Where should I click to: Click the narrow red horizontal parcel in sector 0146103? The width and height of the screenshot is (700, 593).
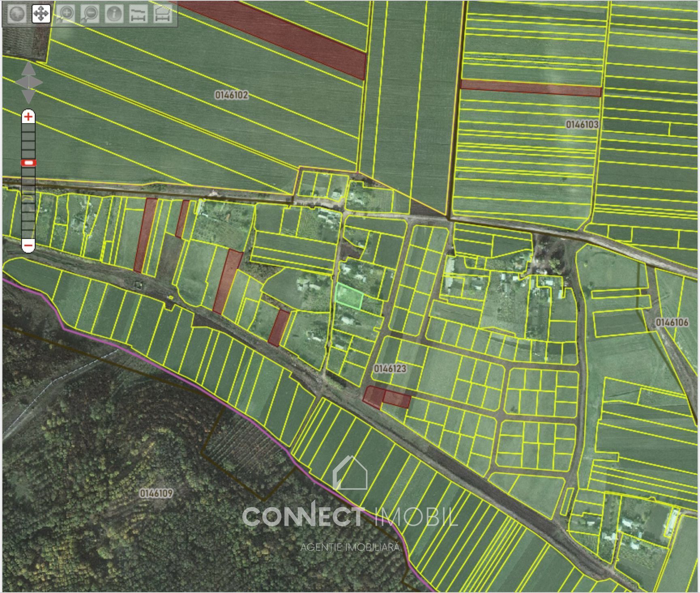tap(531, 88)
